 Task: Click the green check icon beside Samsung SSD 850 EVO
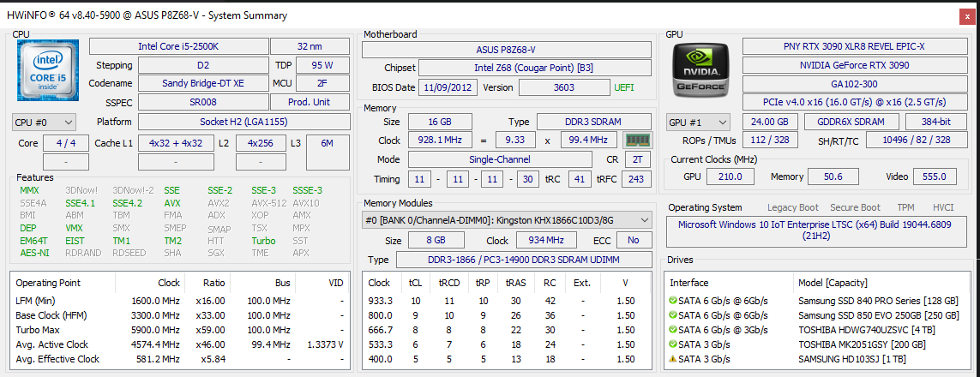click(672, 315)
